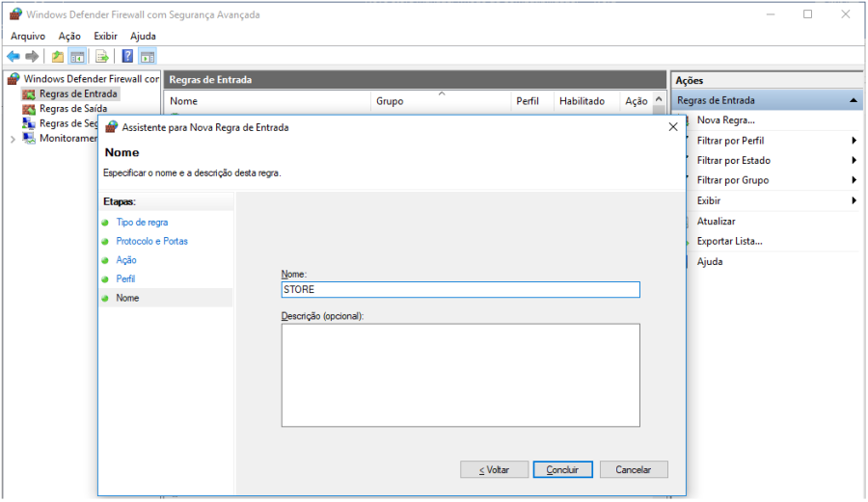Click the Up One Level folder icon
This screenshot has height=502, width=868.
58,57
